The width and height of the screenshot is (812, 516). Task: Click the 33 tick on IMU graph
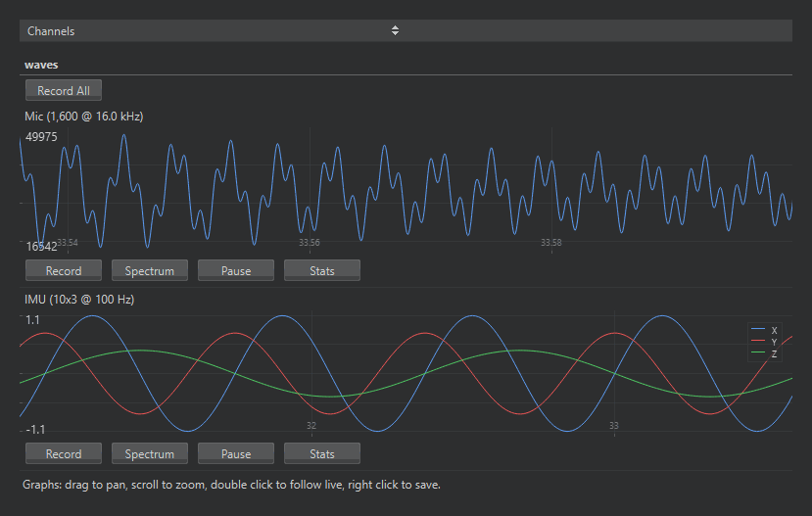coord(614,426)
